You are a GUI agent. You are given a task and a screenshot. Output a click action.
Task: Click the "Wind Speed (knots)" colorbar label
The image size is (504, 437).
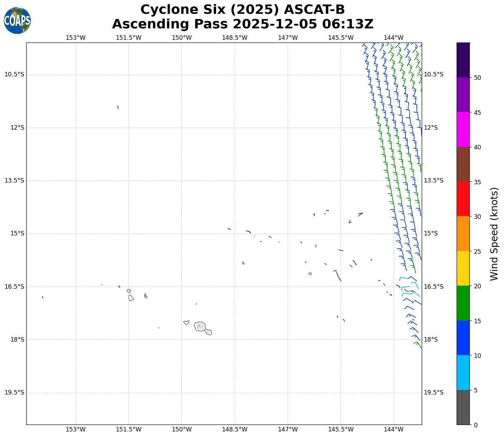(494, 234)
